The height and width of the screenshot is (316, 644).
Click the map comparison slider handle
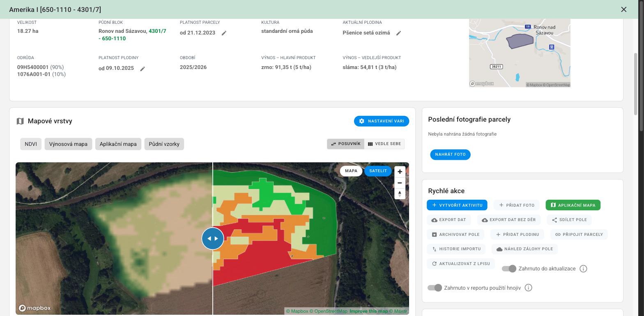click(213, 238)
